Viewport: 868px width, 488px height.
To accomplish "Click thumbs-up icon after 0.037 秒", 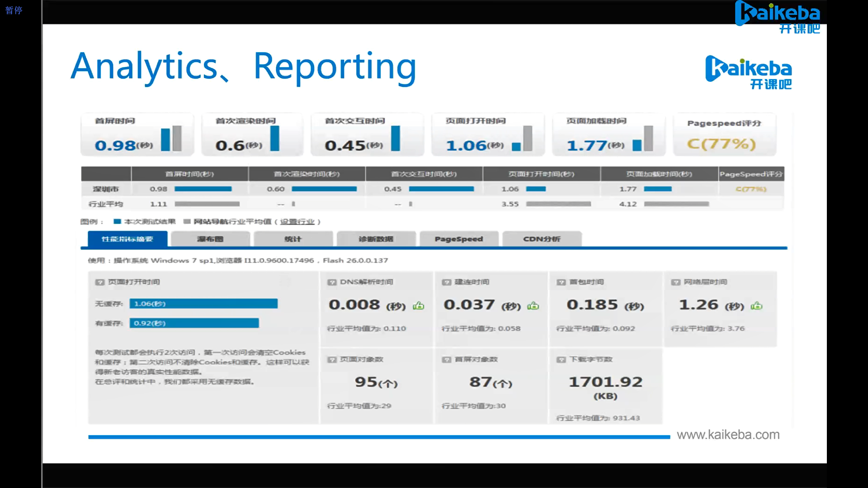I will [533, 306].
